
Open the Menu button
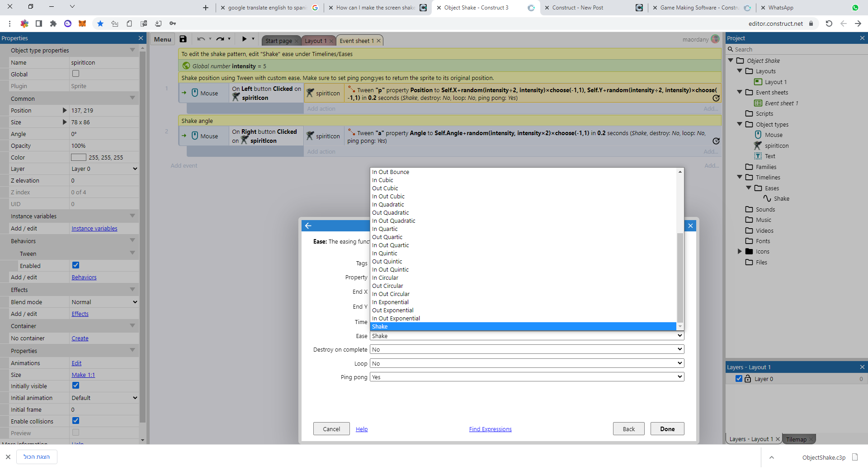pos(162,39)
